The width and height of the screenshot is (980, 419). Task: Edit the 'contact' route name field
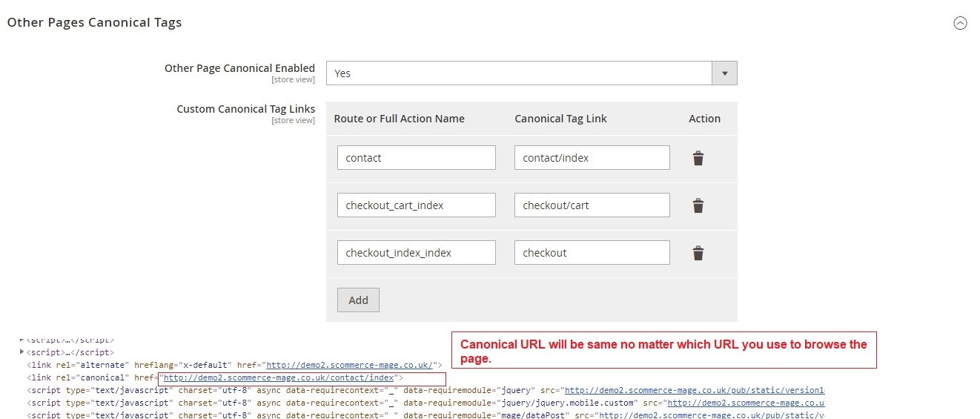(416, 158)
